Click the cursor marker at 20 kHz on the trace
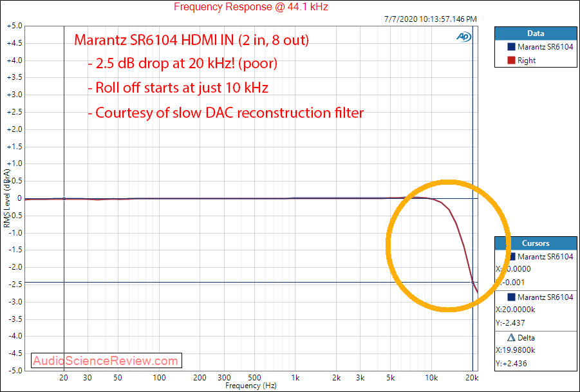580x392 pixels. (472, 283)
